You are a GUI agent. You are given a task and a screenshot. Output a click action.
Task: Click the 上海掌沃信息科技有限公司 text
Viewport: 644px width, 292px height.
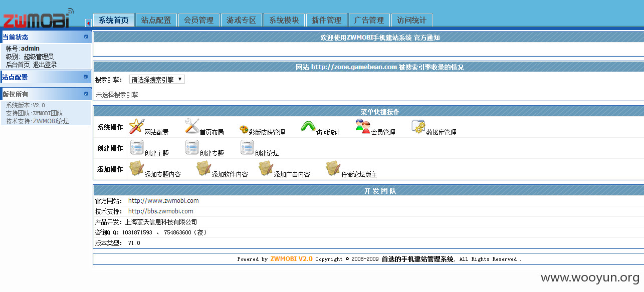click(x=161, y=222)
